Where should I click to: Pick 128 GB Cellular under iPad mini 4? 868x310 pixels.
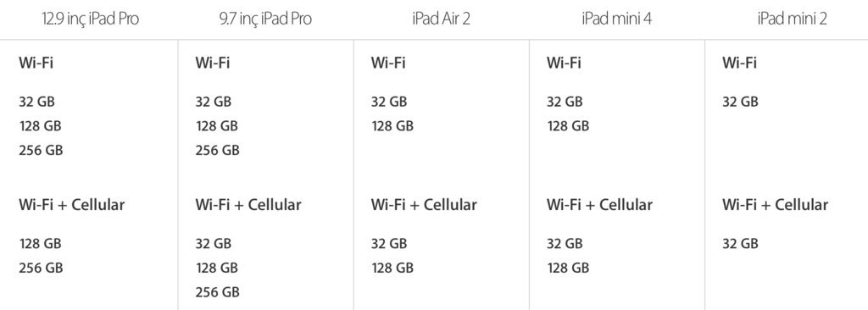pos(568,268)
